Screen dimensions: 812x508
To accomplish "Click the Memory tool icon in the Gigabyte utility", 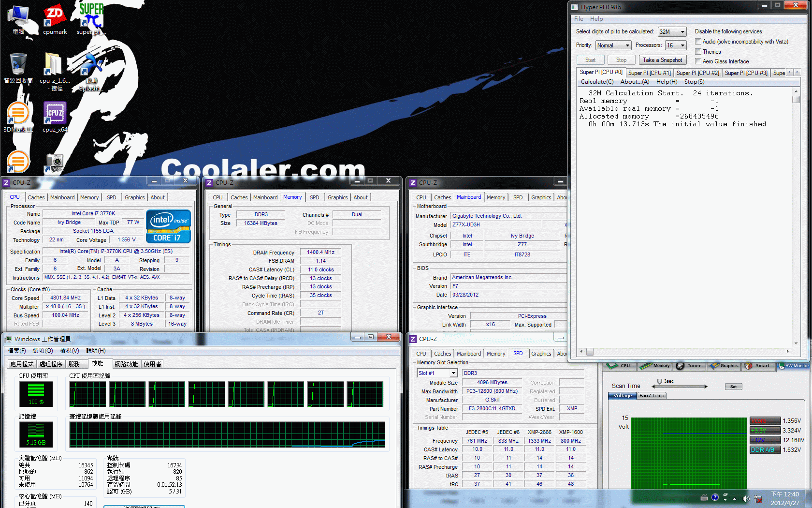I will click(x=654, y=366).
